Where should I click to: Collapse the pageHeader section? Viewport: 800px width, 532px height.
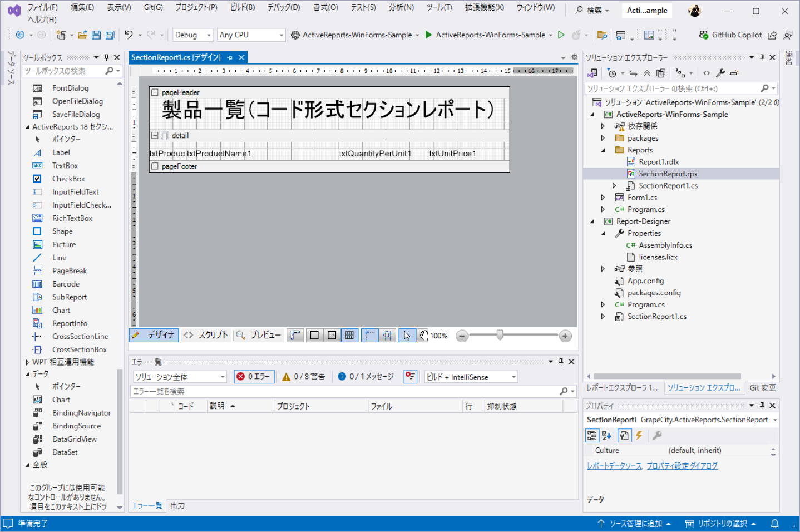[x=155, y=93]
